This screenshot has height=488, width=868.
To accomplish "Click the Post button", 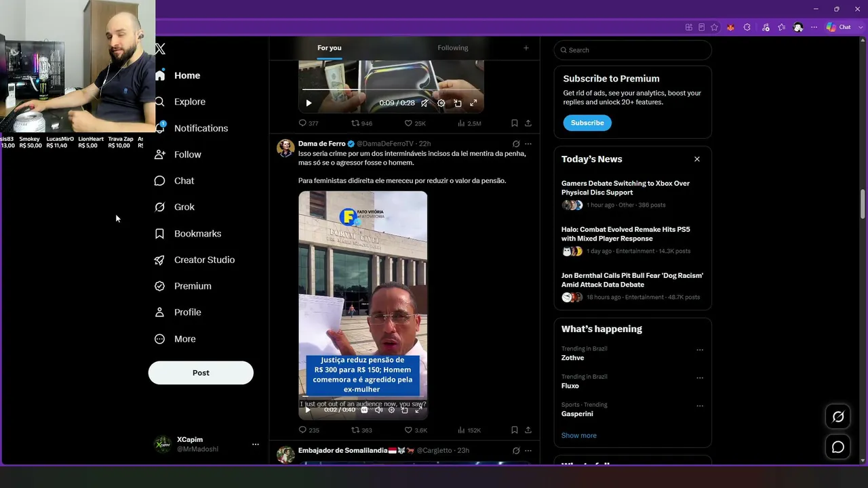I will (x=201, y=373).
